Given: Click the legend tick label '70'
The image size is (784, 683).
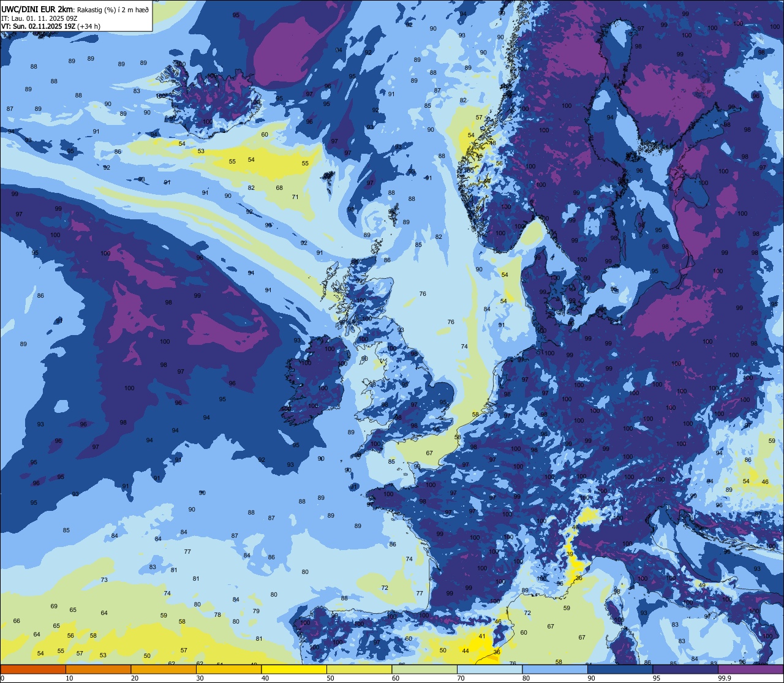Looking at the screenshot, I should click(x=461, y=678).
